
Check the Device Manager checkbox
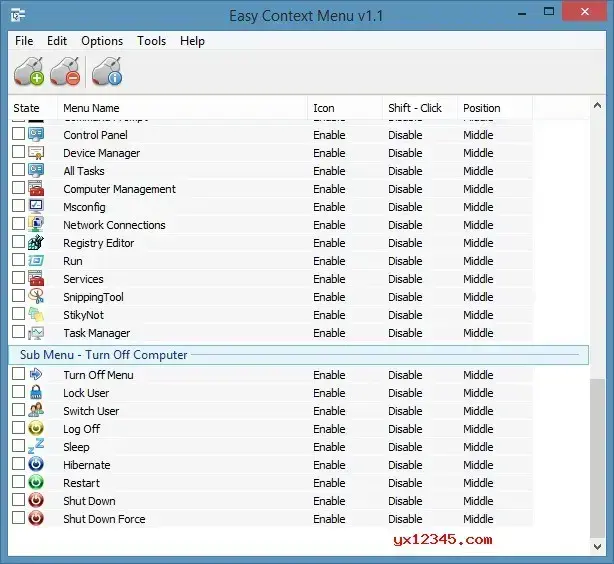tap(18, 152)
